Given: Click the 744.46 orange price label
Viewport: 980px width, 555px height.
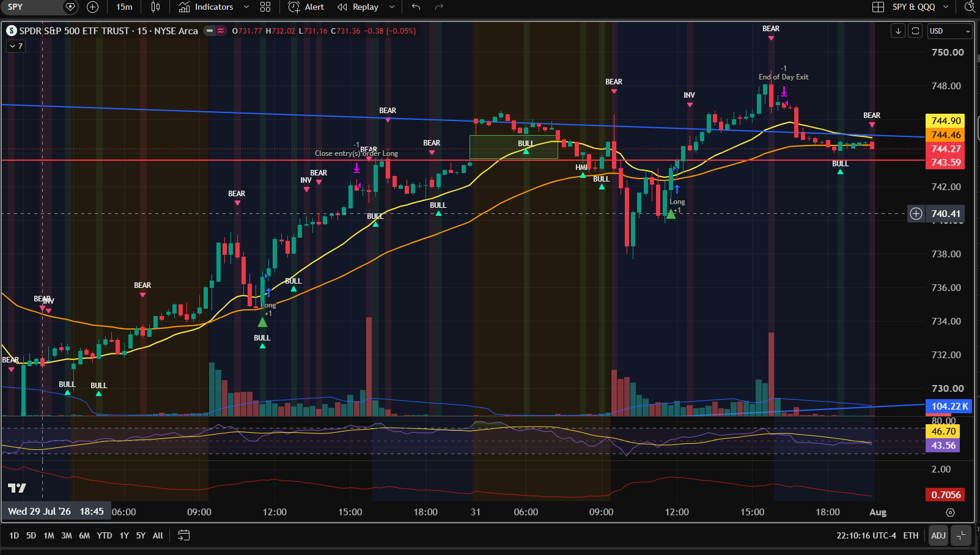Looking at the screenshot, I should (x=946, y=134).
